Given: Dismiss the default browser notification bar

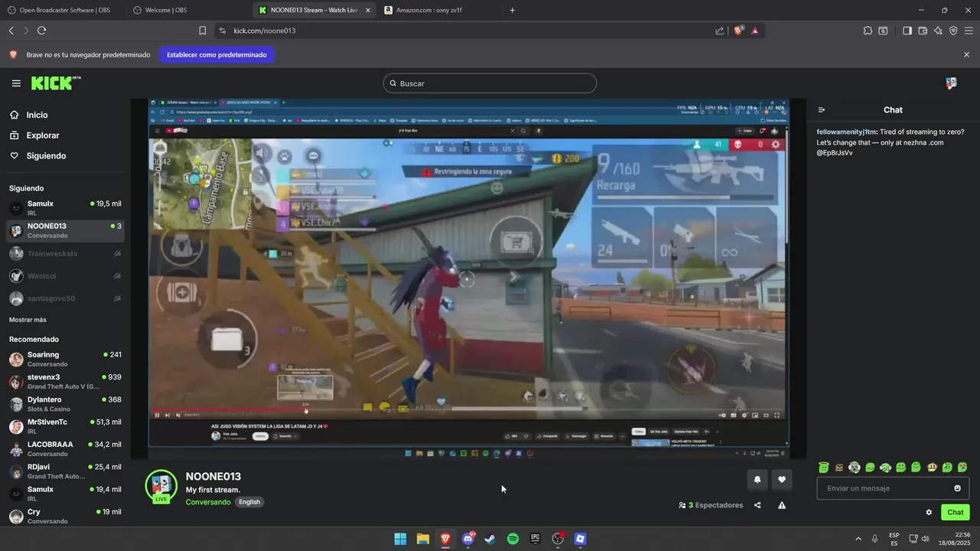Looking at the screenshot, I should click(966, 55).
